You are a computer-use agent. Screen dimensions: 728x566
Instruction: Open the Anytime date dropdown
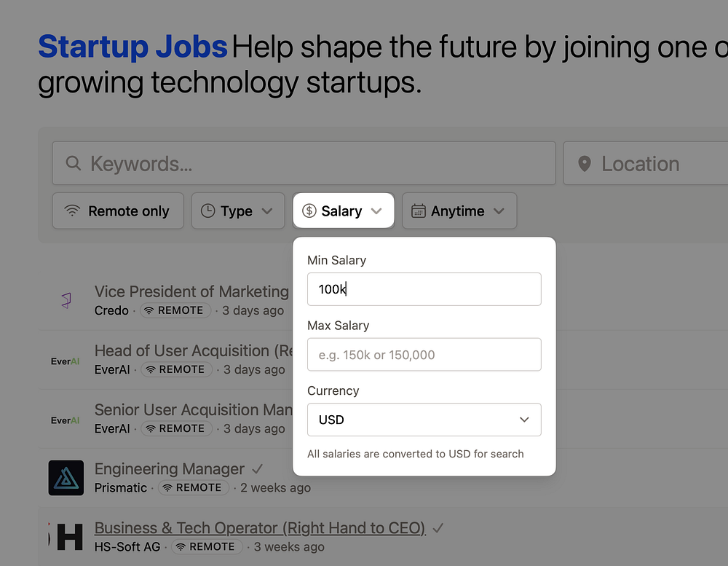459,211
